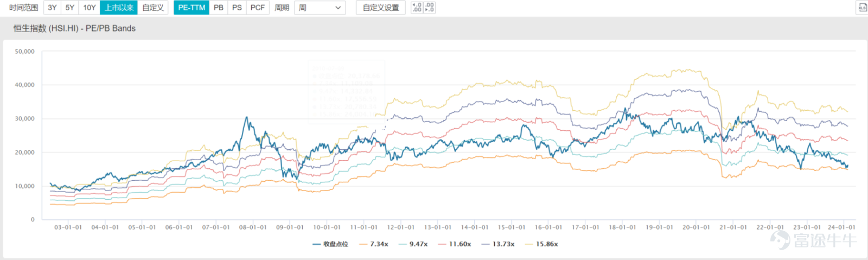The image size is (868, 260).
Task: Click the 50,000 y-axis label
Action: 24,52
